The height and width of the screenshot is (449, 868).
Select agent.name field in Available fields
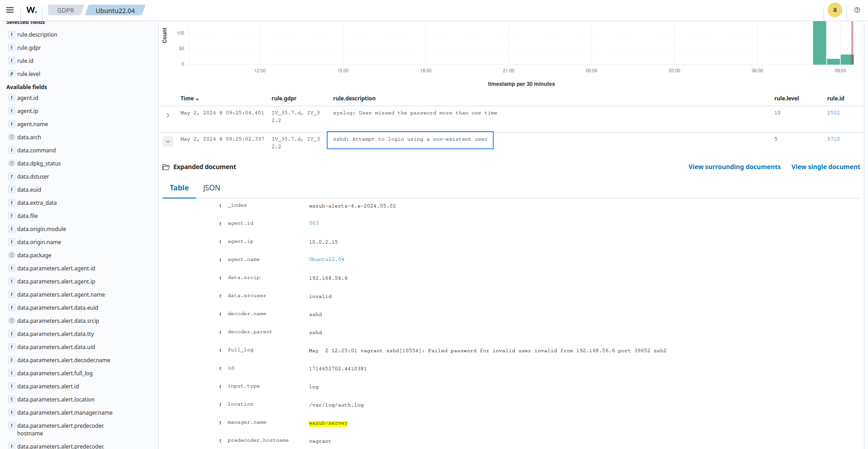(x=33, y=124)
